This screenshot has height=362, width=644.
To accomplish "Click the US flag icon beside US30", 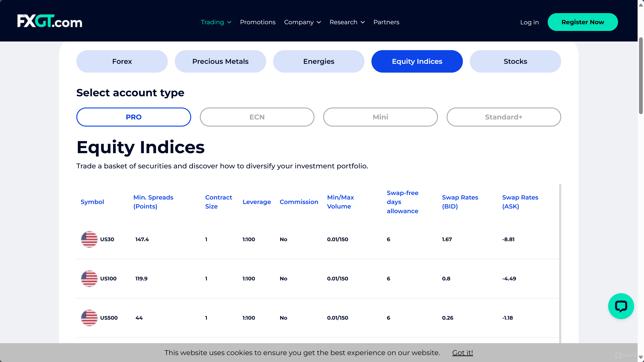I will [x=89, y=239].
